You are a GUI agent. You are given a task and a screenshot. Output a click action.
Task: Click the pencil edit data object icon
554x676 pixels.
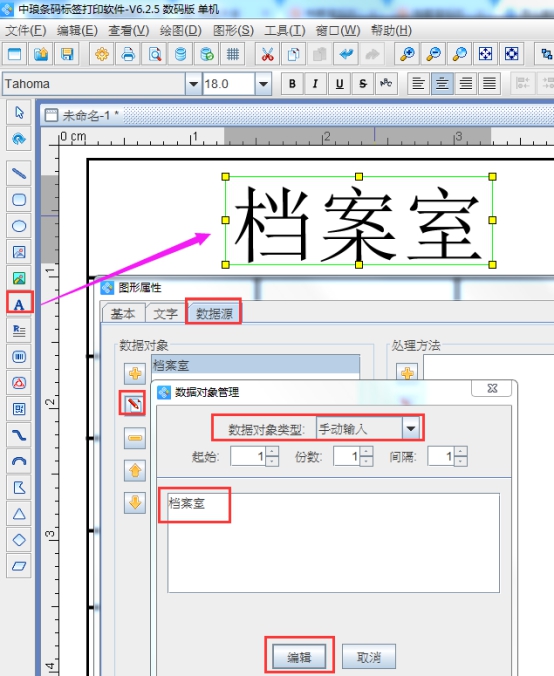pos(135,404)
